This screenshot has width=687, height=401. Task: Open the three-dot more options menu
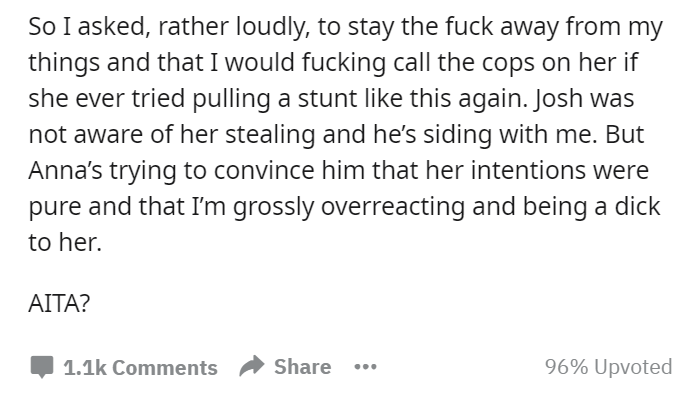[x=365, y=366]
